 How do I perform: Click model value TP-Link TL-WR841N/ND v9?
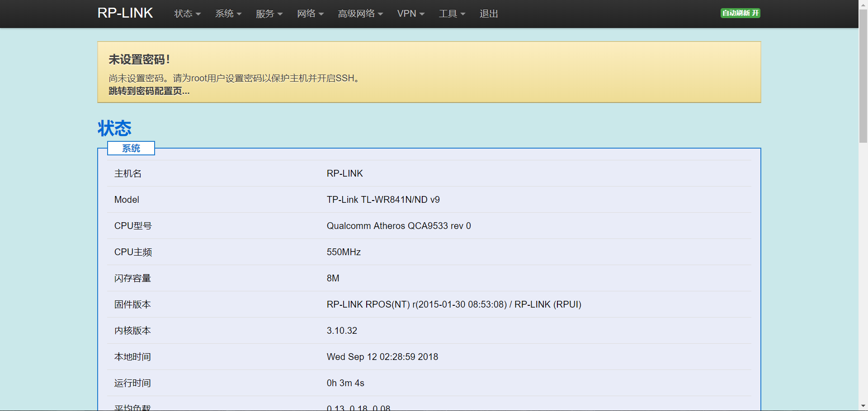(x=383, y=200)
